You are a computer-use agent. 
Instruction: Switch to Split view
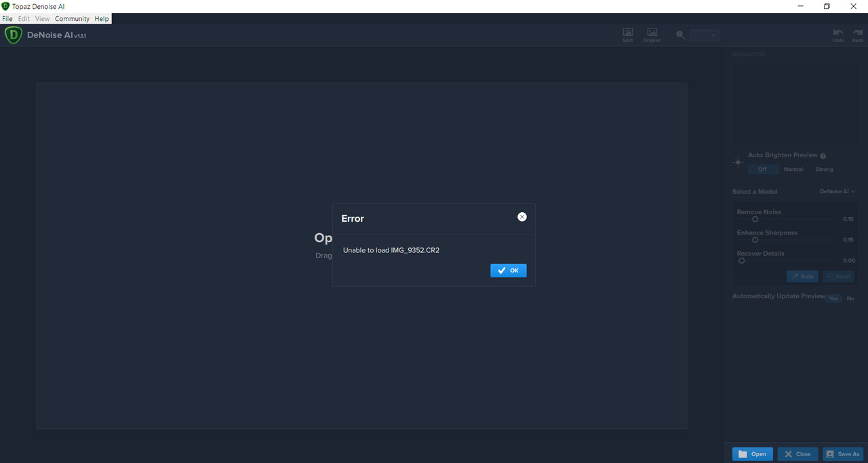(628, 35)
